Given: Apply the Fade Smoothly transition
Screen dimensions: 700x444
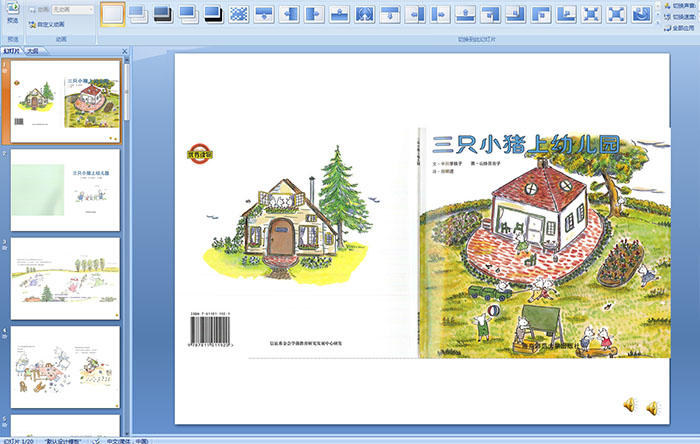Looking at the screenshot, I should pos(138,14).
